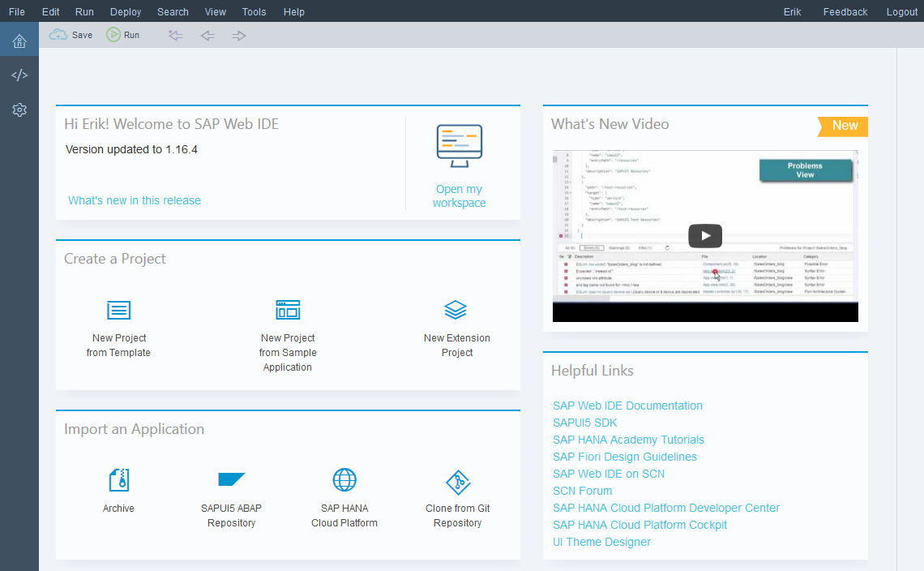The height and width of the screenshot is (571, 924).
Task: Open the Run menu
Action: [x=84, y=12]
